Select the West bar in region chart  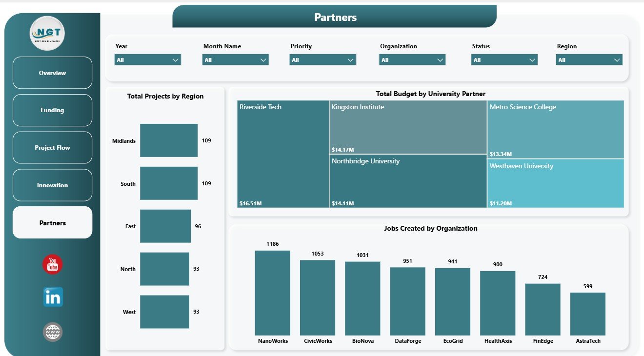pos(164,312)
